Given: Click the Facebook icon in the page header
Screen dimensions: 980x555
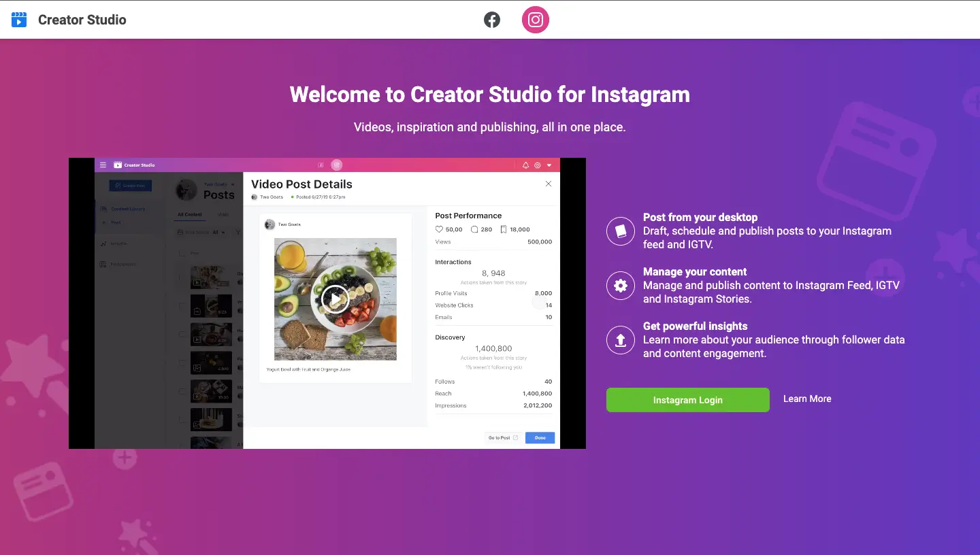Looking at the screenshot, I should click(x=491, y=19).
